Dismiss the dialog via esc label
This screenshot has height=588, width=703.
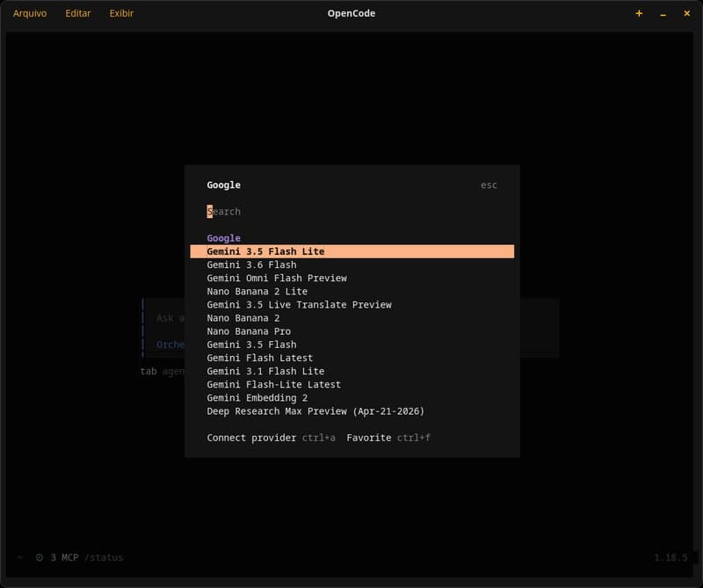coord(489,185)
